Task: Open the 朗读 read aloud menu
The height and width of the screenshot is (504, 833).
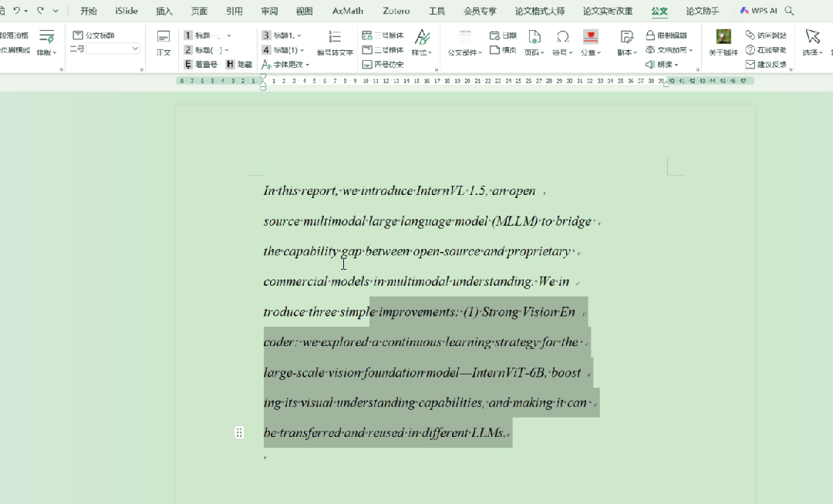Action: pos(662,64)
